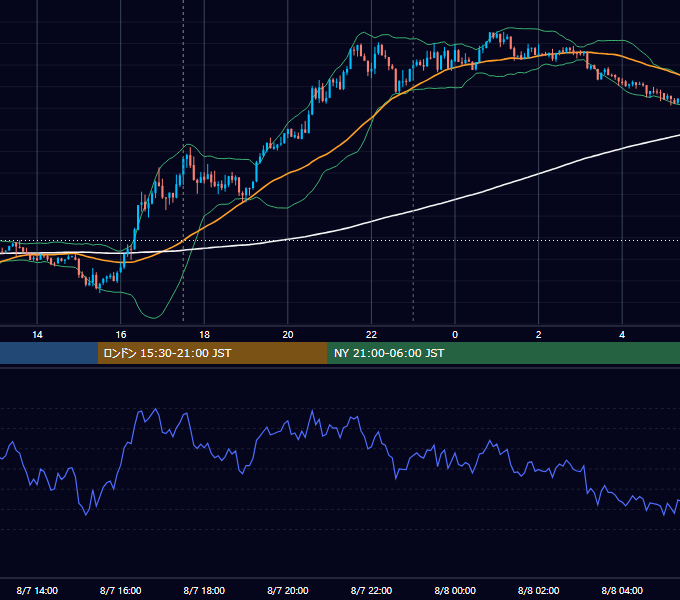Click the 20 hour label on price chart
The image size is (680, 600).
point(288,335)
